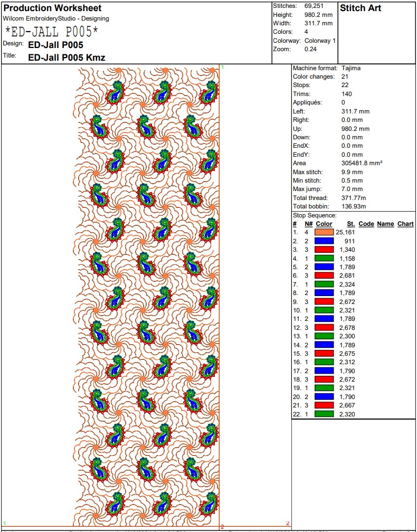Click the stitches value 69,251
This screenshot has height=532, width=417.
[x=315, y=6]
